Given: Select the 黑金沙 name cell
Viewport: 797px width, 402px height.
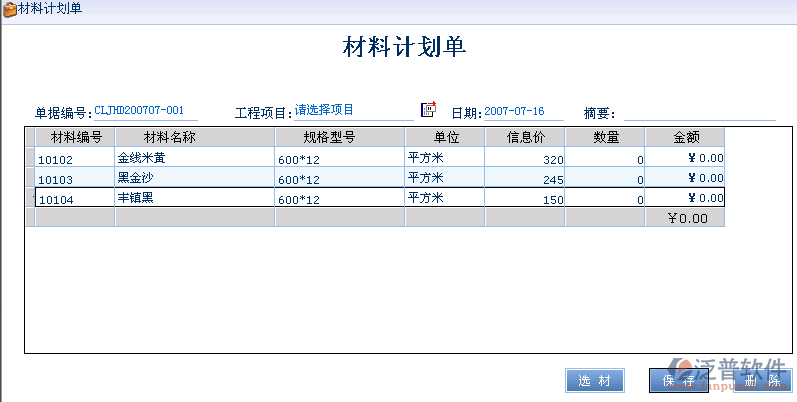Looking at the screenshot, I should click(x=195, y=177).
